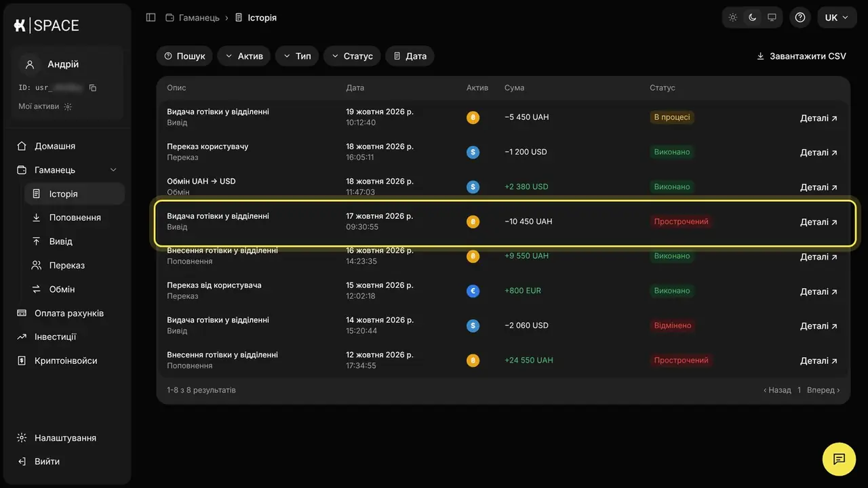Open Деталі for +800 EUR transfer
Image resolution: width=868 pixels, height=488 pixels.
818,291
